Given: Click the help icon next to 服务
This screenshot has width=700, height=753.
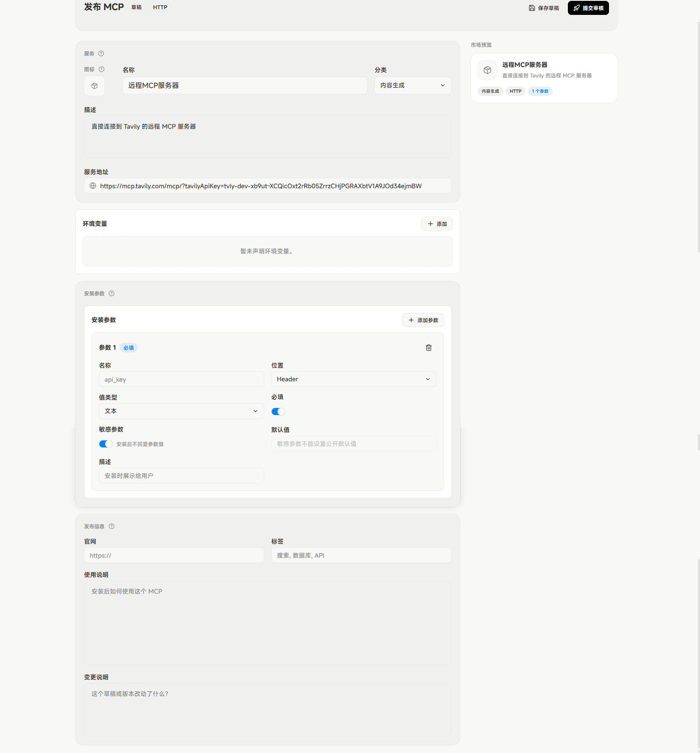Looking at the screenshot, I should pos(101,53).
